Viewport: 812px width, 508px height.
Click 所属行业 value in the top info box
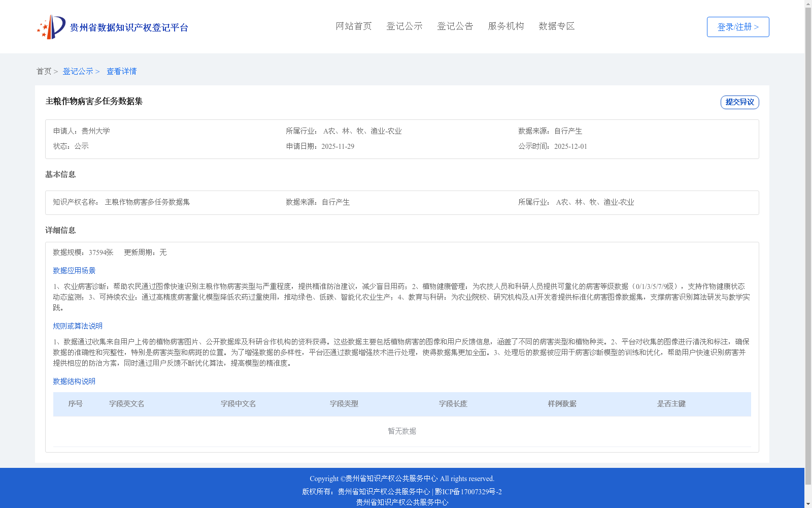[x=362, y=131]
